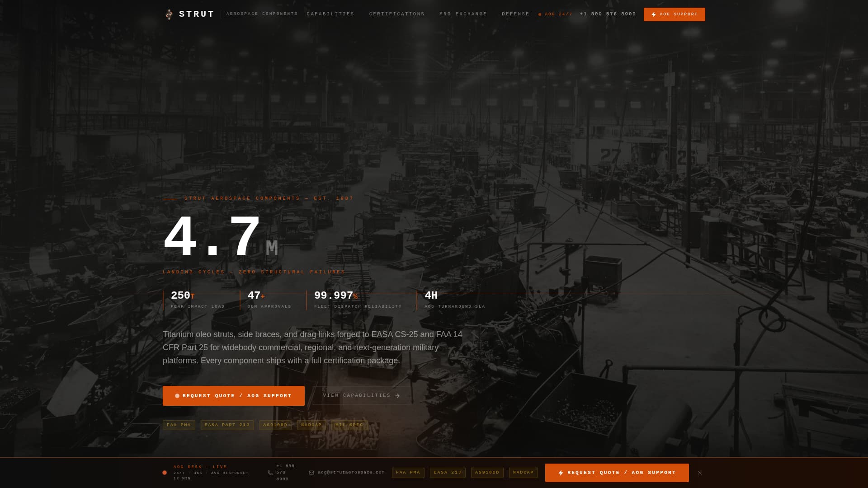The height and width of the screenshot is (488, 868).
Task: Toggle the NADCAP badge in the footer bar
Action: [x=523, y=473]
